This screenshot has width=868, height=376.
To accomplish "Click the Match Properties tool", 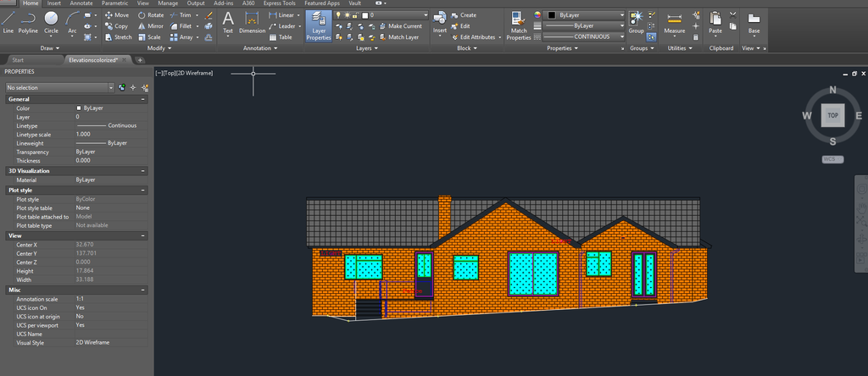I will pos(519,25).
